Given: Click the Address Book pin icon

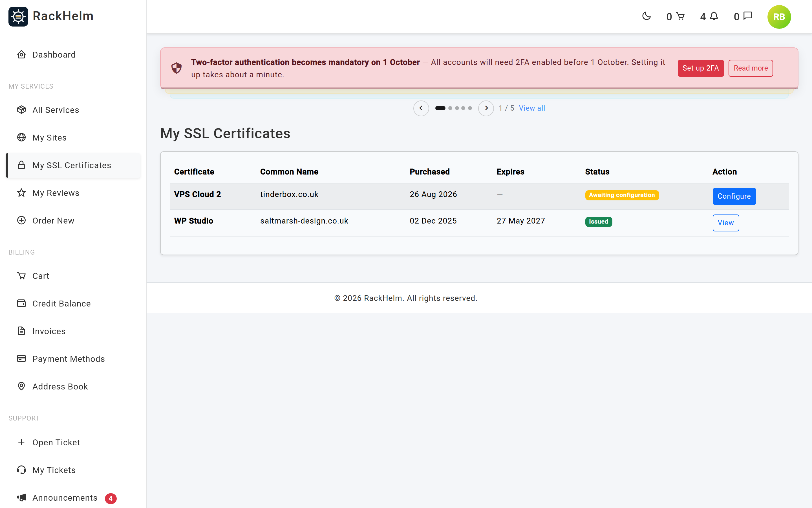Looking at the screenshot, I should pyautogui.click(x=21, y=386).
